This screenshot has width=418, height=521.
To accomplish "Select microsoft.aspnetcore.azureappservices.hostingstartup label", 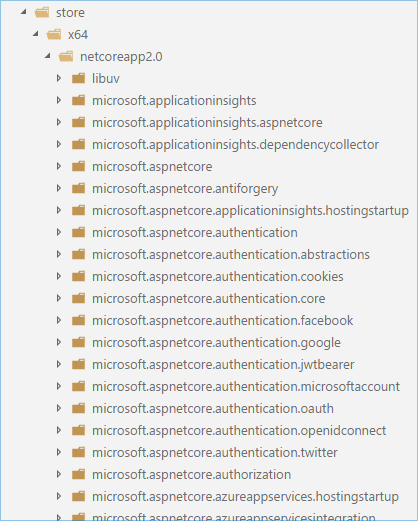I will (246, 497).
